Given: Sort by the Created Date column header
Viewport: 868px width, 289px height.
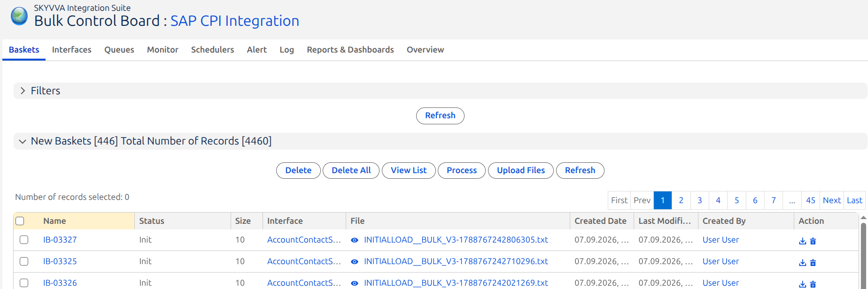Looking at the screenshot, I should [x=600, y=221].
